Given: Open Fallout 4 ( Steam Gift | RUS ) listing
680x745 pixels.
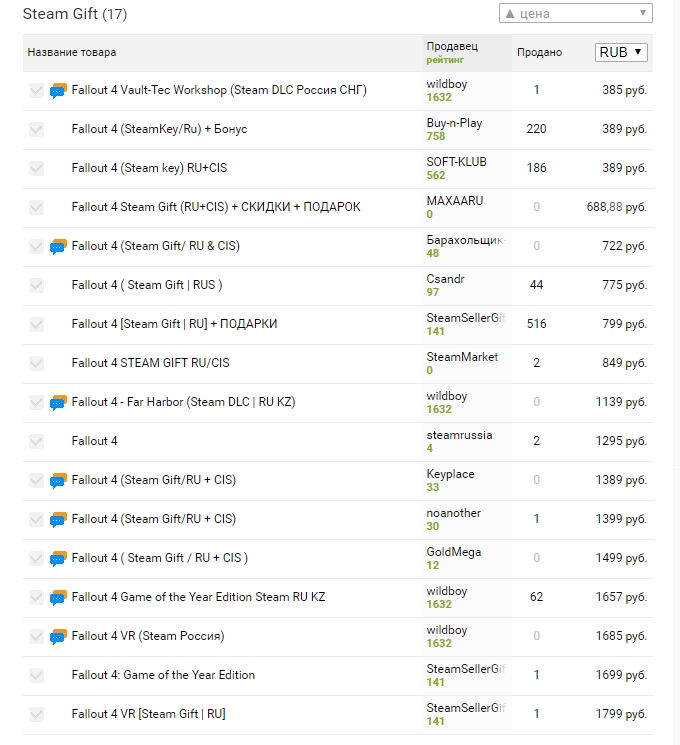Looking at the screenshot, I should coord(147,285).
